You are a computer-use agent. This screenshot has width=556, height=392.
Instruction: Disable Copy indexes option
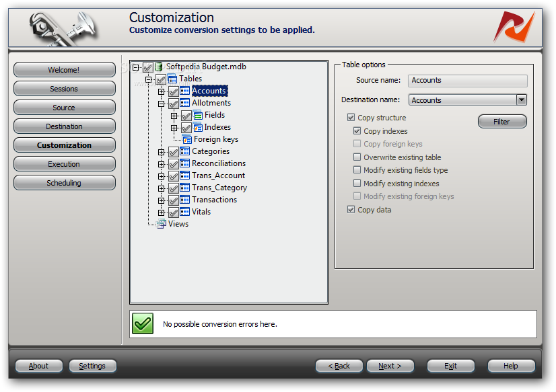357,130
